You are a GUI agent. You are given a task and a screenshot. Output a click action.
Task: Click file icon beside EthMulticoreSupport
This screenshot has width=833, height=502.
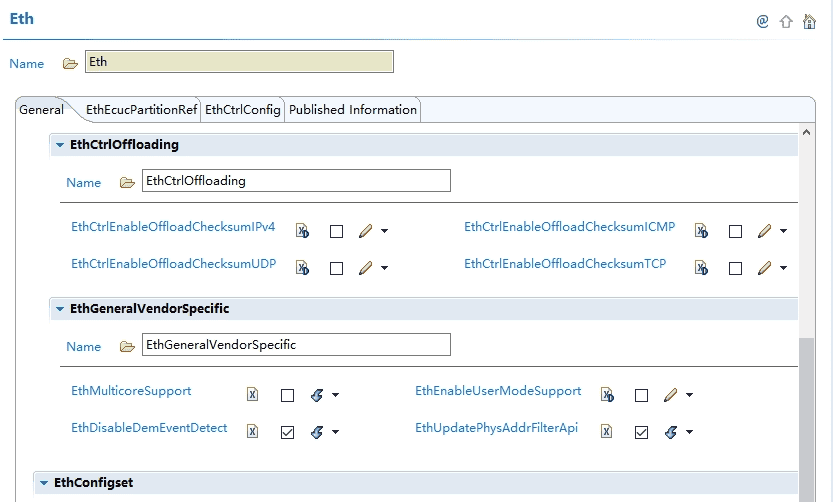coord(253,395)
